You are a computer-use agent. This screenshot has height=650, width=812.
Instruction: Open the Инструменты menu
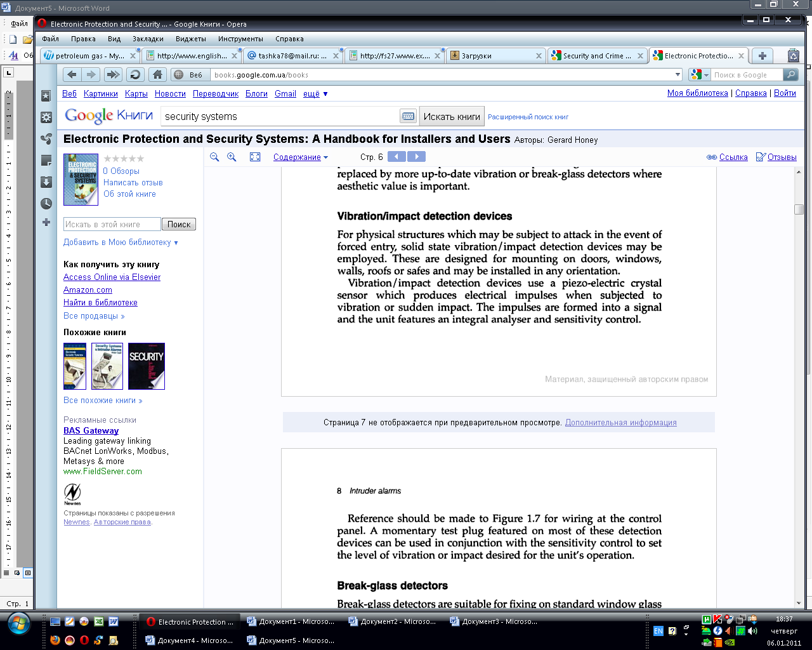pos(240,39)
